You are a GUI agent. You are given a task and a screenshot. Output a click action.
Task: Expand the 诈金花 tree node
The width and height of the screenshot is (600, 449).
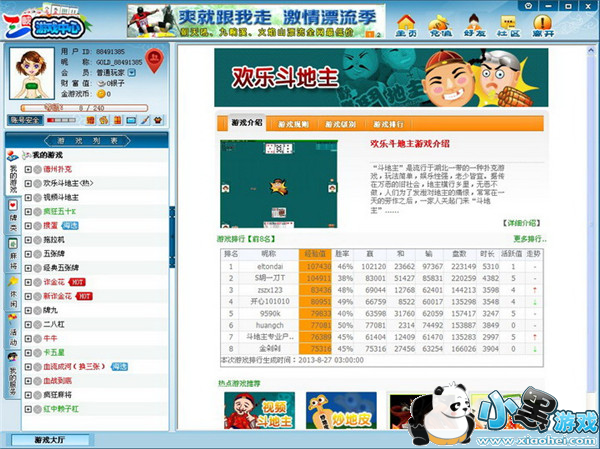28,282
